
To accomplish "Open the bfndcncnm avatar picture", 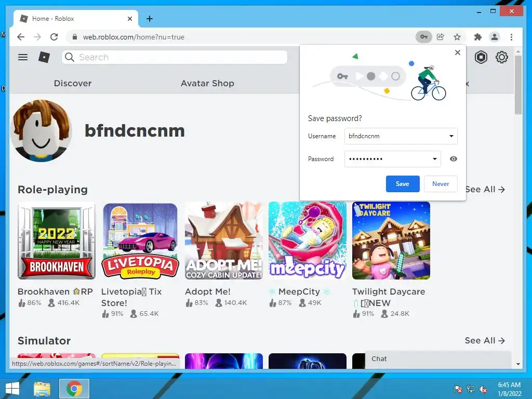I will [x=41, y=130].
